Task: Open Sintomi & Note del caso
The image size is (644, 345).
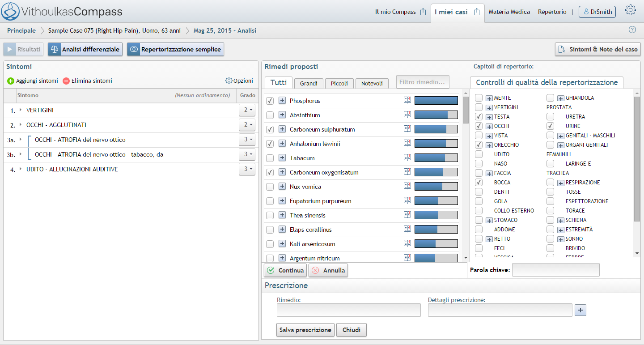Action: 598,49
